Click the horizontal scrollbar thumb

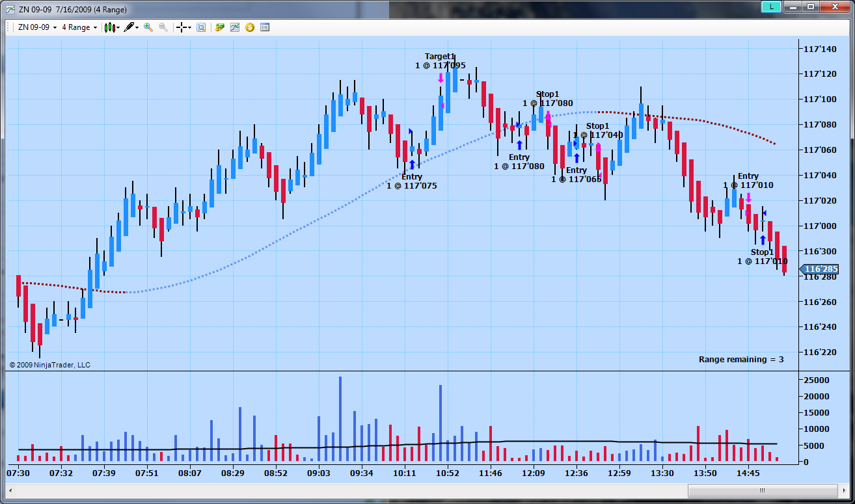[762, 490]
